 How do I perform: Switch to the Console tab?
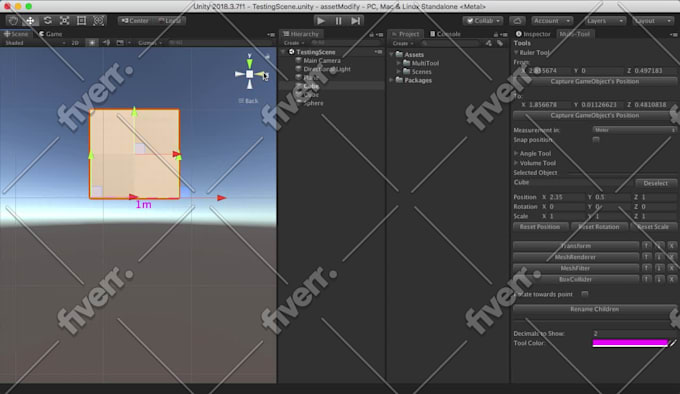point(445,34)
